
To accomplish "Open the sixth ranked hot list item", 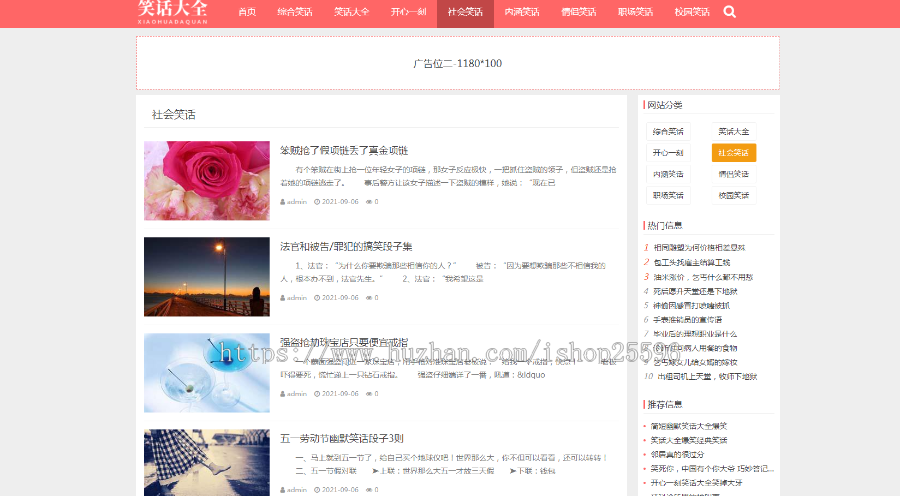I will pyautogui.click(x=688, y=320).
